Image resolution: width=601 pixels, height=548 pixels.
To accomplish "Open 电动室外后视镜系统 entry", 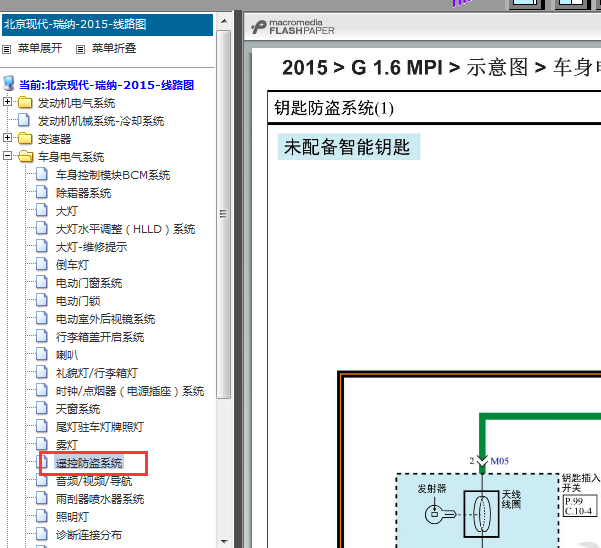I will (x=105, y=319).
